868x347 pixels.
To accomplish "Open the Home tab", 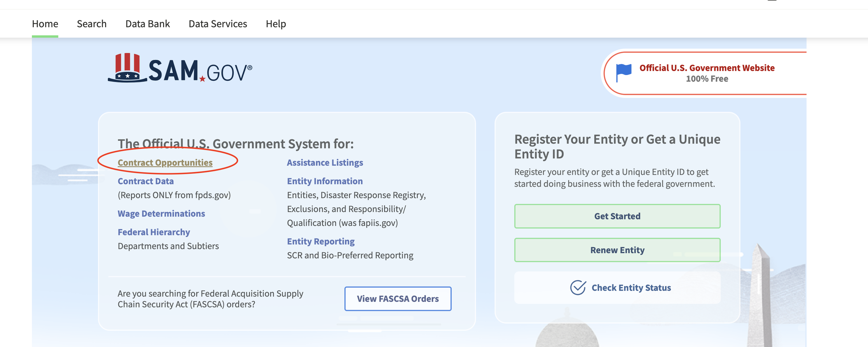I will tap(45, 24).
